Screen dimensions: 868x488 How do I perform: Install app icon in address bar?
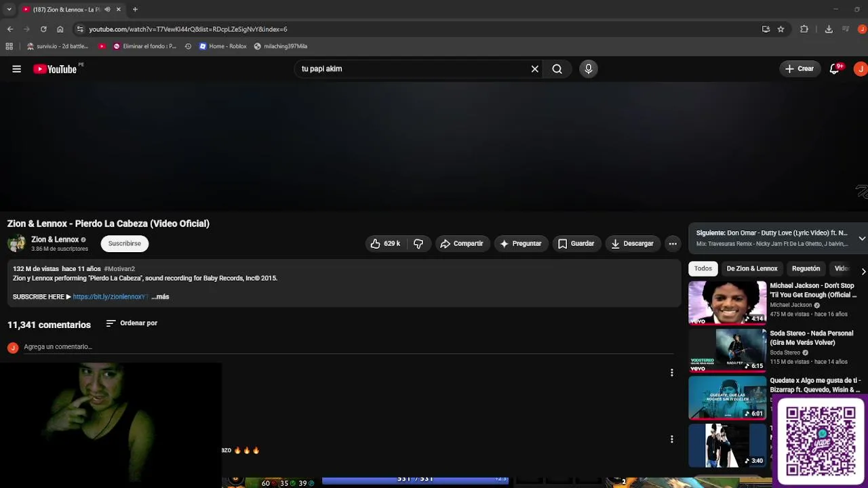[x=766, y=29]
